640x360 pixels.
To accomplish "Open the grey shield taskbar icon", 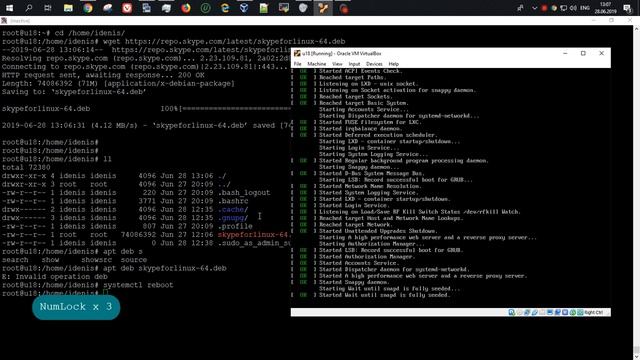I will click(303, 8).
